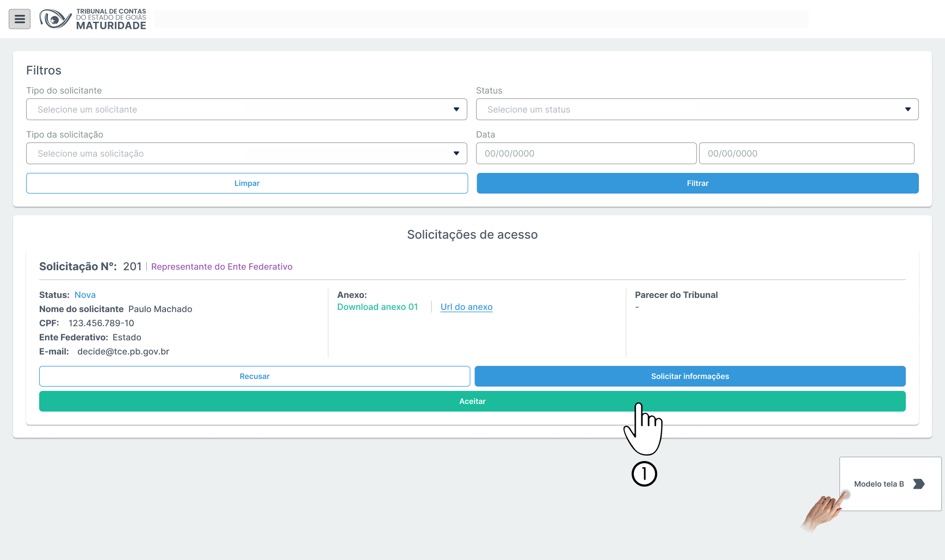Click the Nova status text
Screen dimensions: 945x560
pyautogui.click(x=85, y=295)
